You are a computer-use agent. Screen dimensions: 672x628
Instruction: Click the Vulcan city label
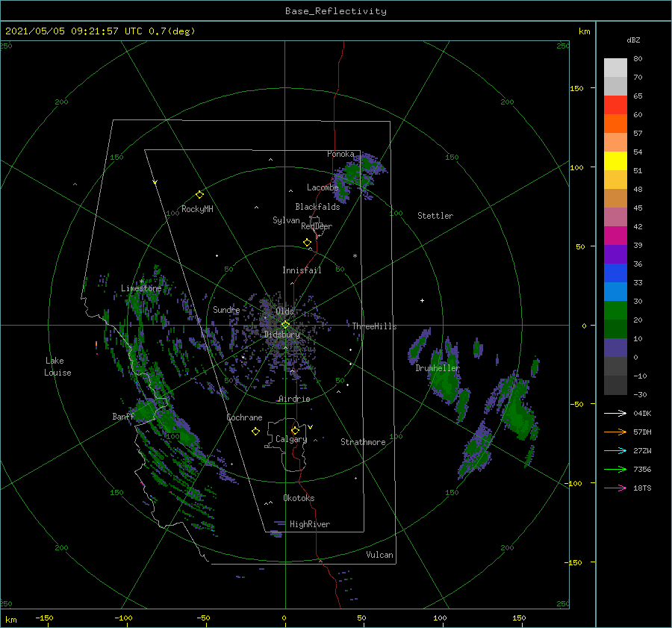[379, 555]
